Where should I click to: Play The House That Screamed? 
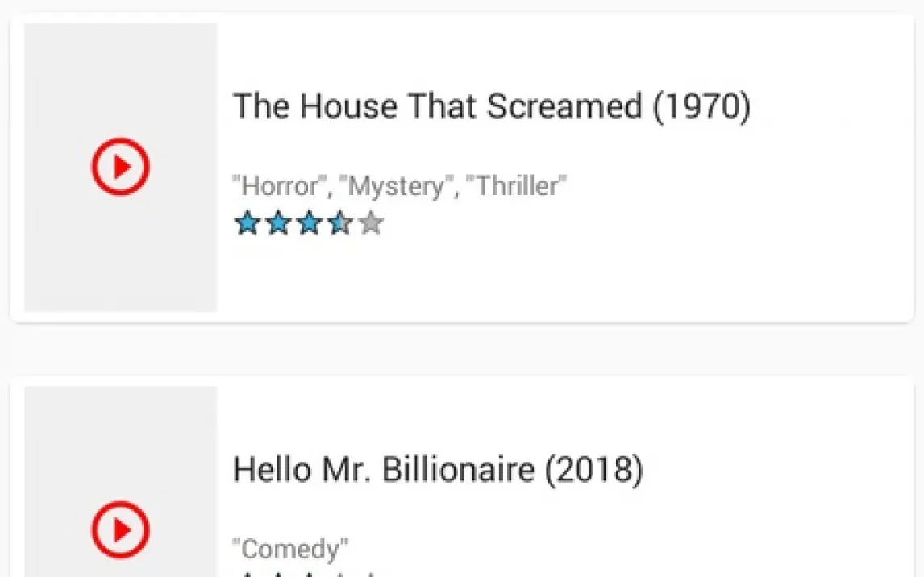pyautogui.click(x=120, y=167)
